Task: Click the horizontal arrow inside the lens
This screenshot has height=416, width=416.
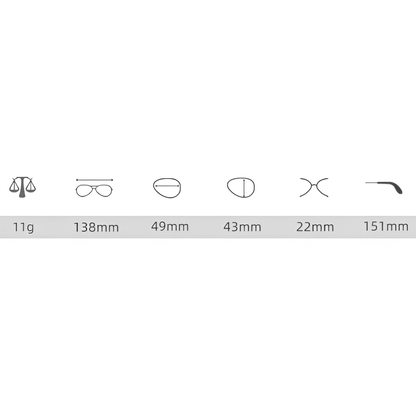Action: tap(167, 185)
